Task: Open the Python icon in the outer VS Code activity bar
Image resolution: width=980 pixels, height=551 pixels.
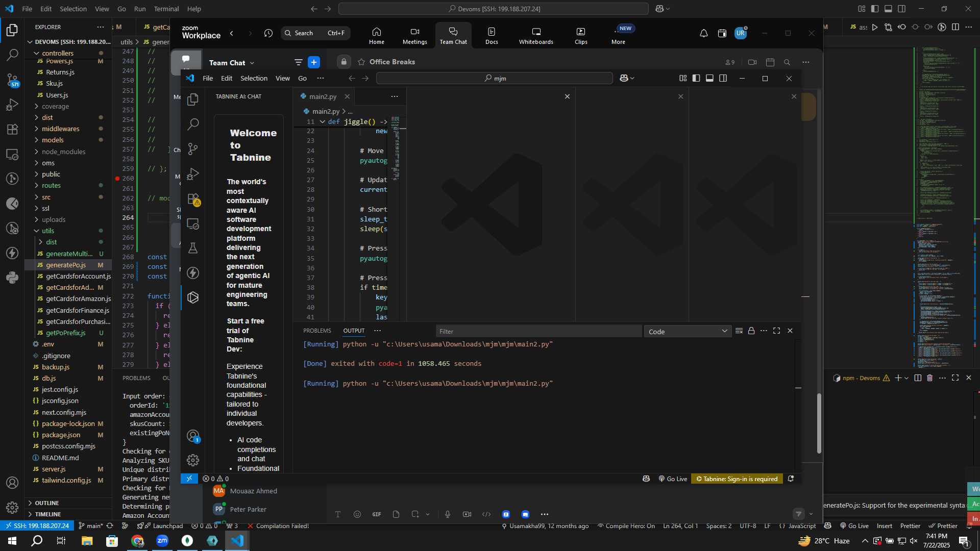Action: [x=12, y=278]
